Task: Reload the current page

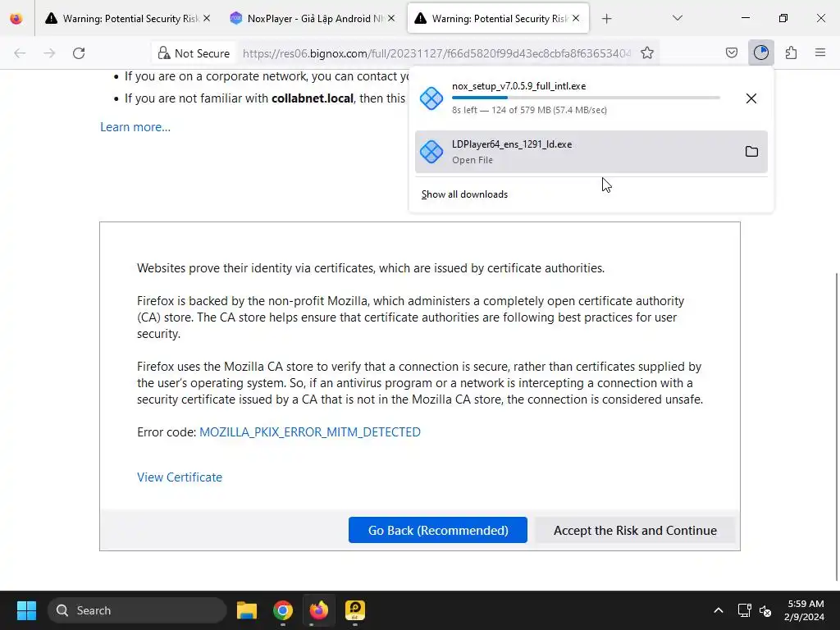Action: (79, 53)
